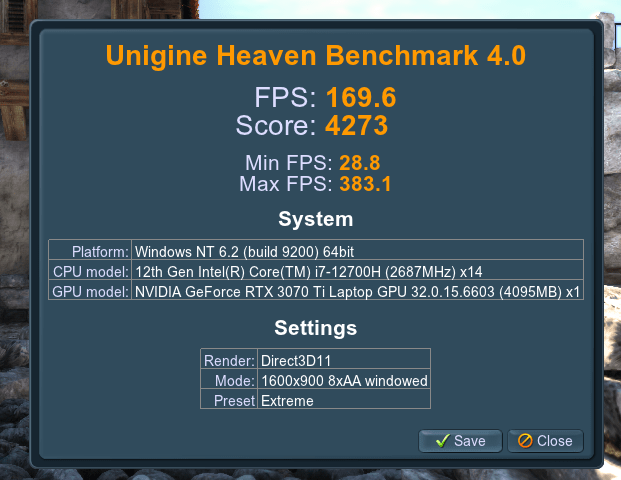Click the Min FPS: label text
The width and height of the screenshot is (621, 480).
289,163
